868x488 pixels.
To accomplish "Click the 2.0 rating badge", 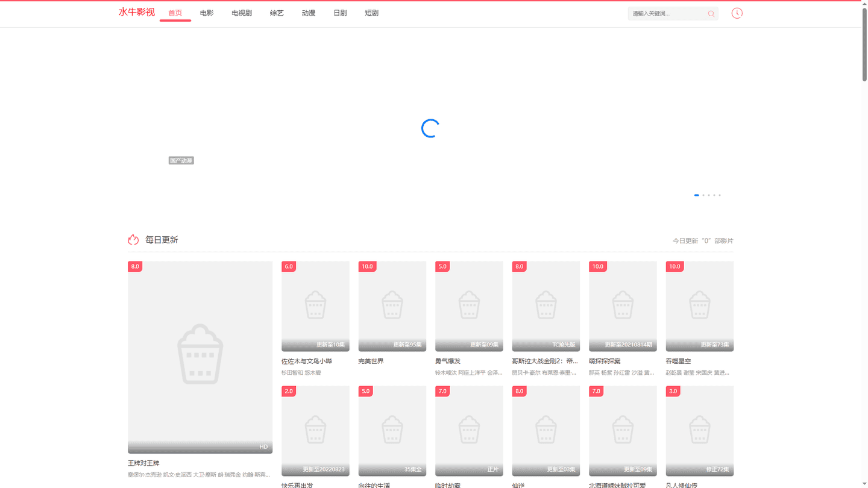I will pyautogui.click(x=289, y=391).
